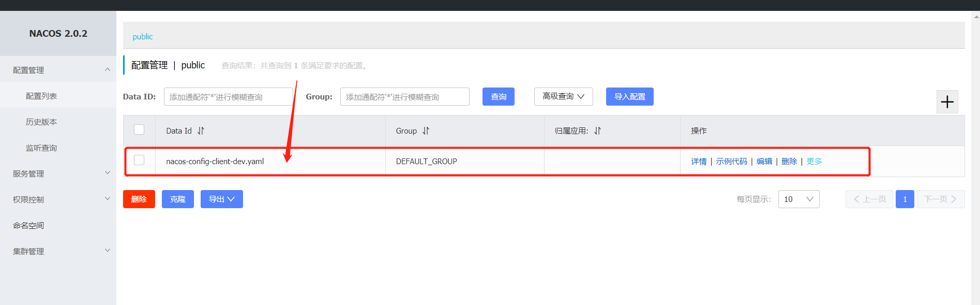The image size is (980, 305).
Task: Open the 导出 dropdown button
Action: (x=221, y=199)
